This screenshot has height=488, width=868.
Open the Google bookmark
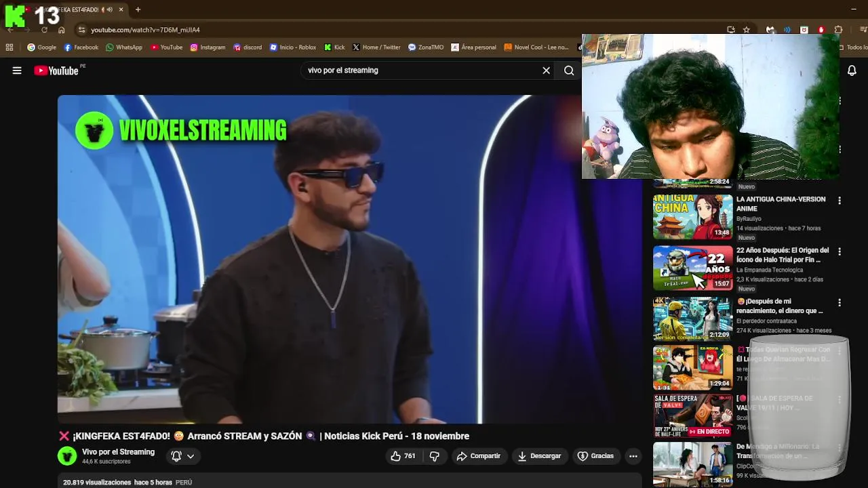[x=41, y=47]
